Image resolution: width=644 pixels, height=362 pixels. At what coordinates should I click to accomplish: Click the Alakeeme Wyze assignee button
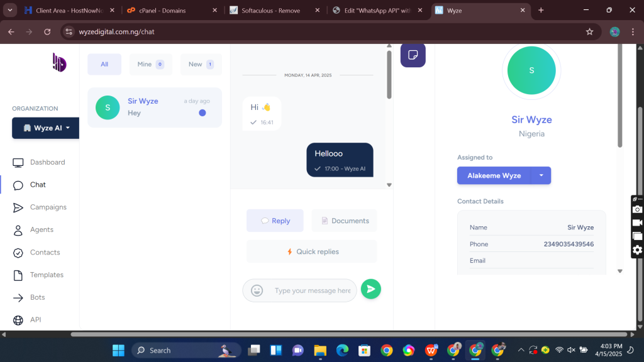(x=494, y=176)
